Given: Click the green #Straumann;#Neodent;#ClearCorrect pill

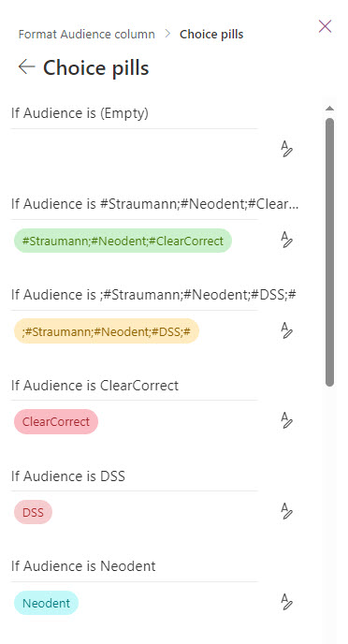Looking at the screenshot, I should pyautogui.click(x=123, y=241).
